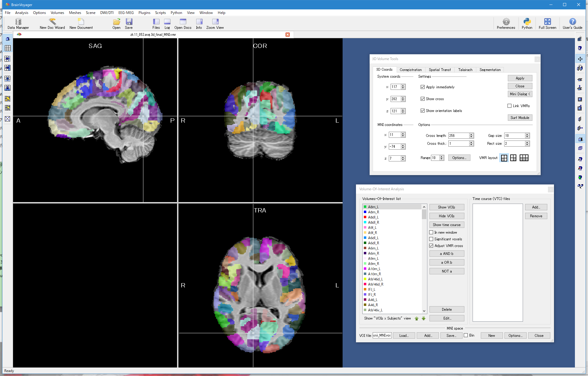Click the Load VOI file button
Image resolution: width=588 pixels, height=376 pixels.
point(404,336)
